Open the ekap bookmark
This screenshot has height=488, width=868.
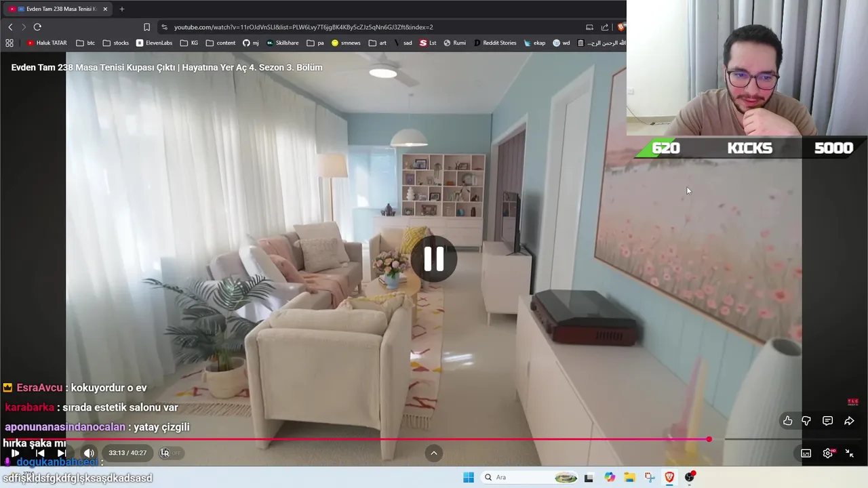click(x=534, y=43)
